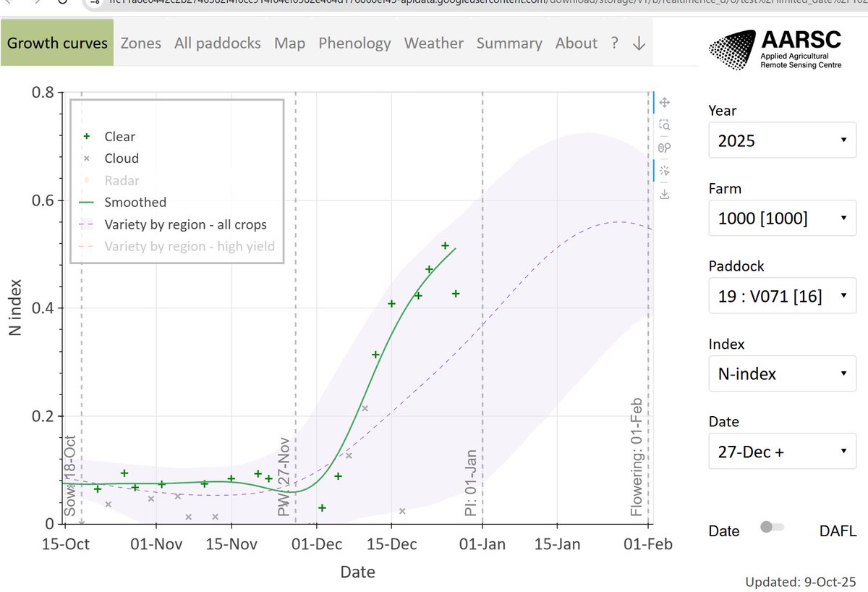Switch to the Zones tab
This screenshot has width=868, height=592.
141,43
